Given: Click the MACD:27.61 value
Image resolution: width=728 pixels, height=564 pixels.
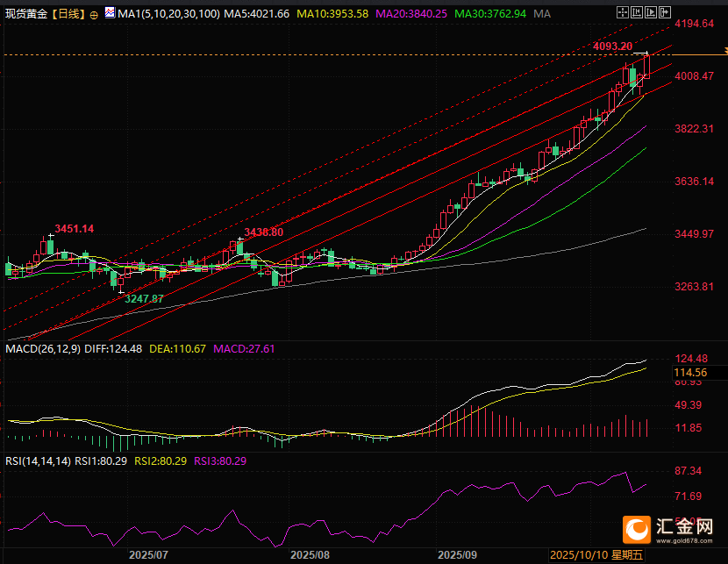Looking at the screenshot, I should (244, 348).
